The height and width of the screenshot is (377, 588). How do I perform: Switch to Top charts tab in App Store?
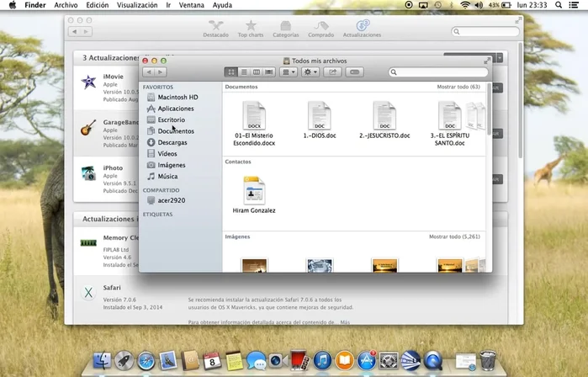point(250,29)
